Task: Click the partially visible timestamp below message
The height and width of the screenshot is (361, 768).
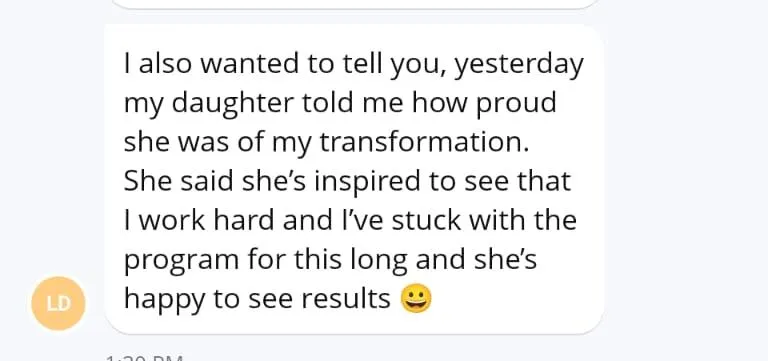Action: (144, 358)
